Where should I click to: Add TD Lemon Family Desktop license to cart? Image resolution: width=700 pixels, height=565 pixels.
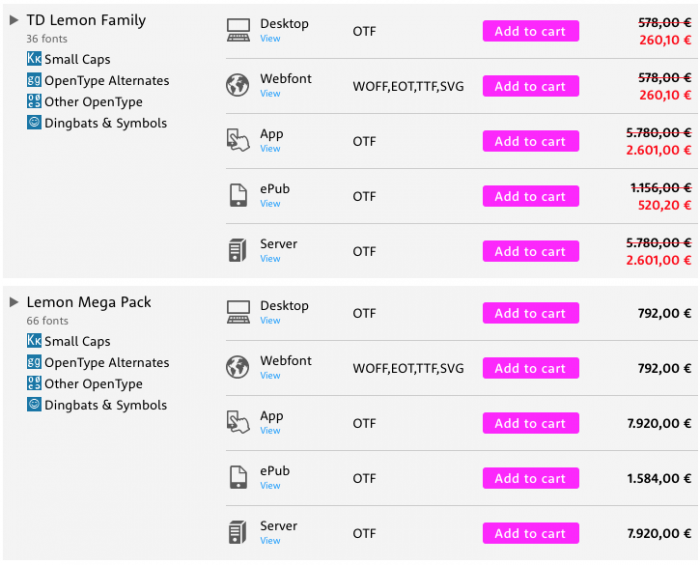tap(531, 31)
